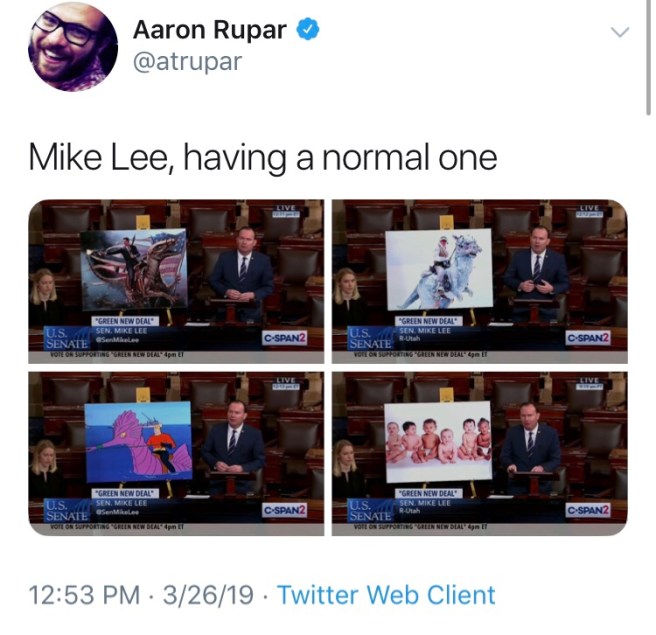Click the 3/26/19 date text
This screenshot has height=635, width=656.
click(x=208, y=595)
